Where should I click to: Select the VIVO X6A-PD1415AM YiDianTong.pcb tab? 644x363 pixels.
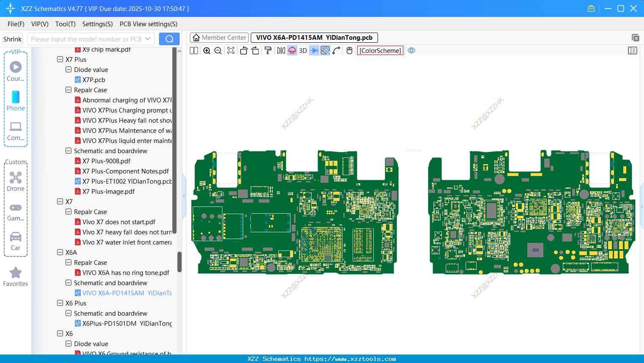pyautogui.click(x=314, y=38)
